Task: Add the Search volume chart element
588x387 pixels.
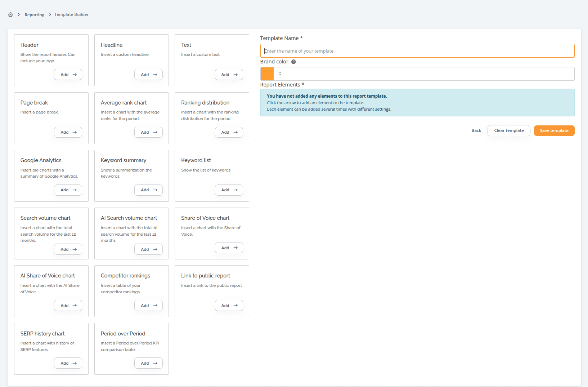Action: [x=68, y=249]
